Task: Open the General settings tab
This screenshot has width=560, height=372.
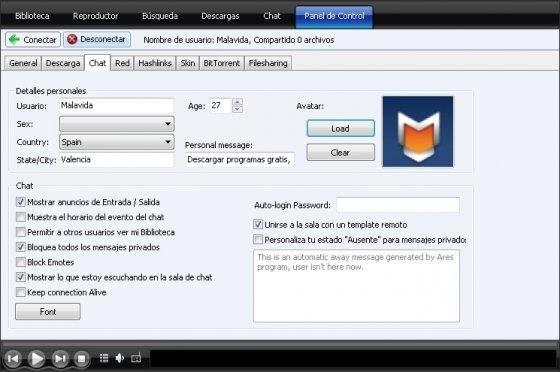Action: [23, 63]
